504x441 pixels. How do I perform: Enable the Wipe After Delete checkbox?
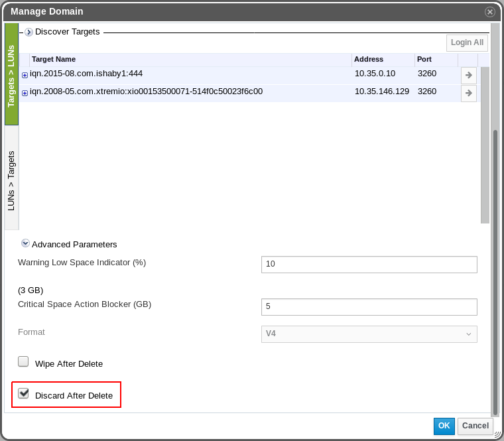click(23, 362)
